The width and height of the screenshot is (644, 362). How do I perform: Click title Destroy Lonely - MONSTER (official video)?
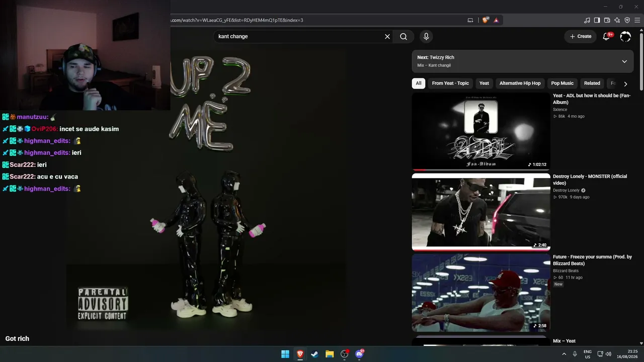click(590, 179)
